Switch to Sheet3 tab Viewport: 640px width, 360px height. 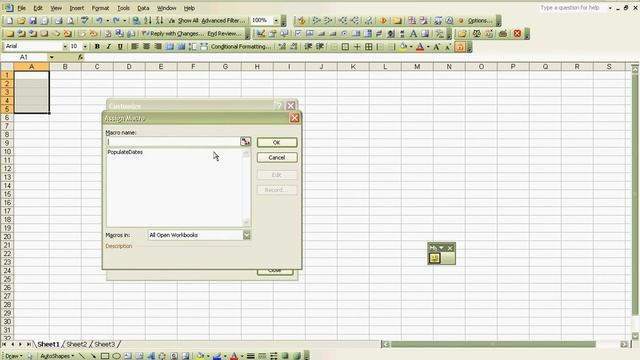tap(104, 344)
